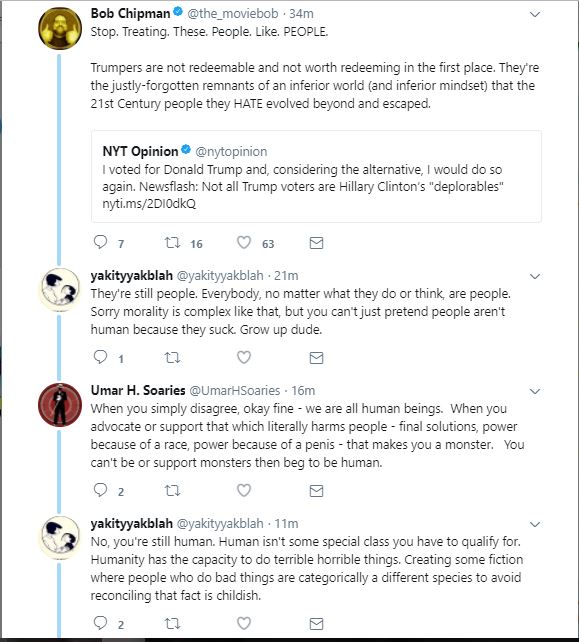The width and height of the screenshot is (579, 642).
Task: Like Bob Chipman's tweet with 63 likes
Action: tap(244, 242)
